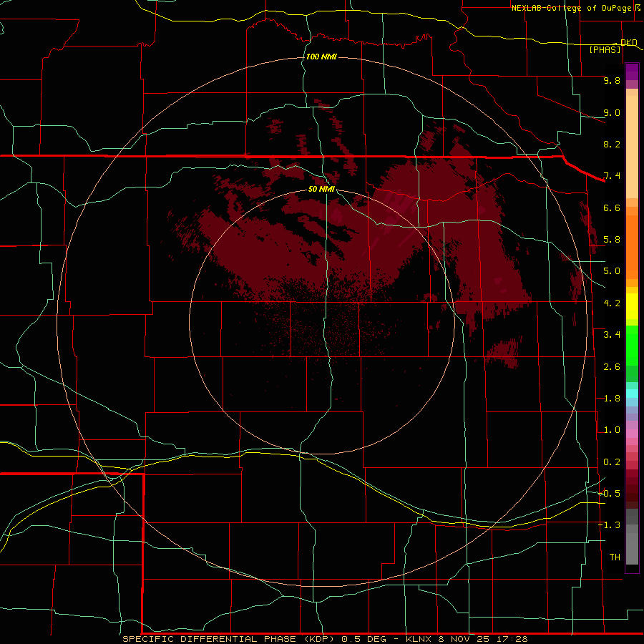Pick the bright green band near 3.4
Screen dimensions: 644x644
coord(632,345)
